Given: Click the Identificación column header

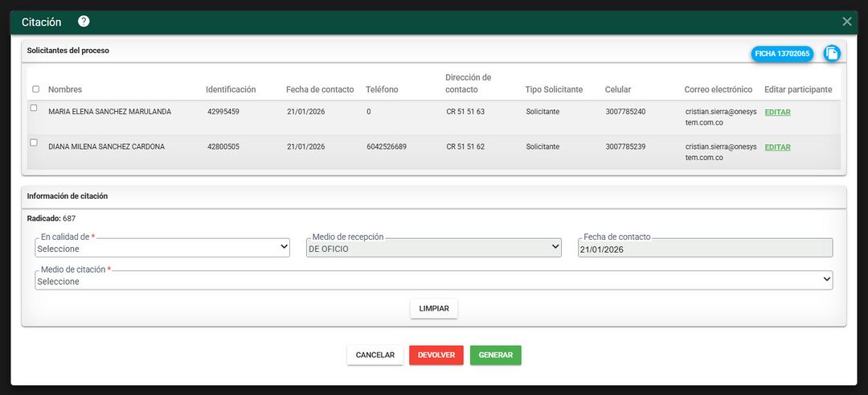Looking at the screenshot, I should pyautogui.click(x=231, y=89).
